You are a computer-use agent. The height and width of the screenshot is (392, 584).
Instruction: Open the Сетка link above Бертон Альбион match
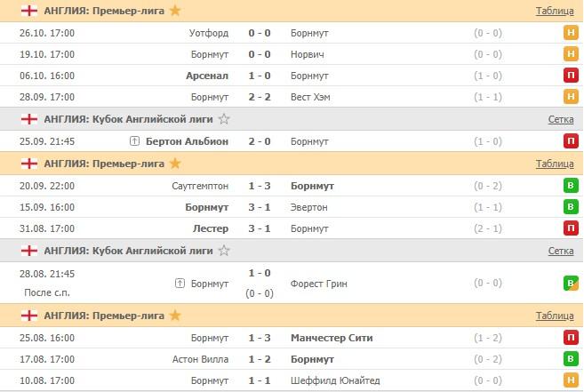click(560, 119)
